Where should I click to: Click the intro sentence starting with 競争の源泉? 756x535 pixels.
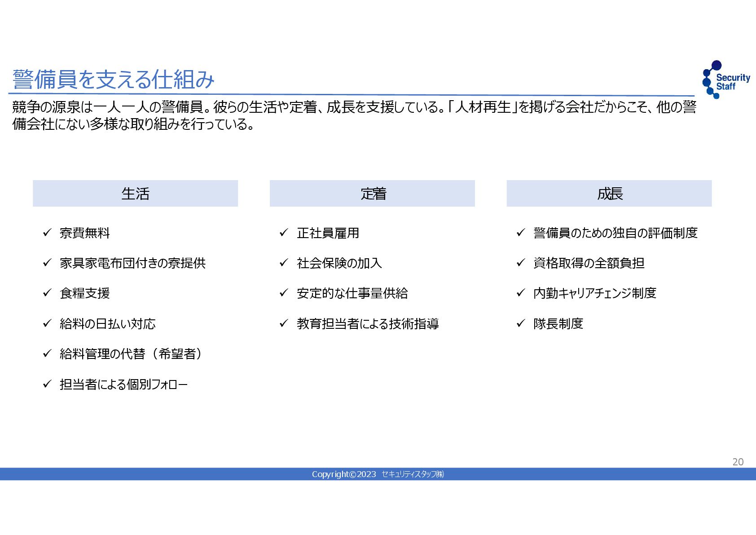coord(354,107)
